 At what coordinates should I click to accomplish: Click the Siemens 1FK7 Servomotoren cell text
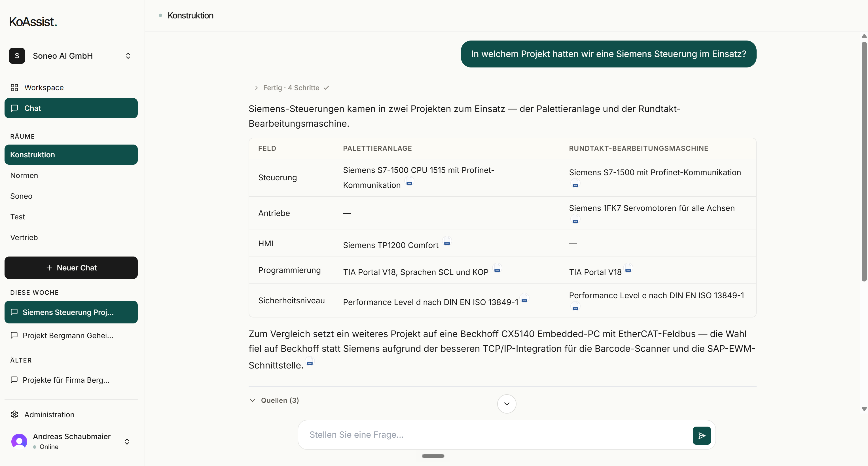click(x=652, y=208)
